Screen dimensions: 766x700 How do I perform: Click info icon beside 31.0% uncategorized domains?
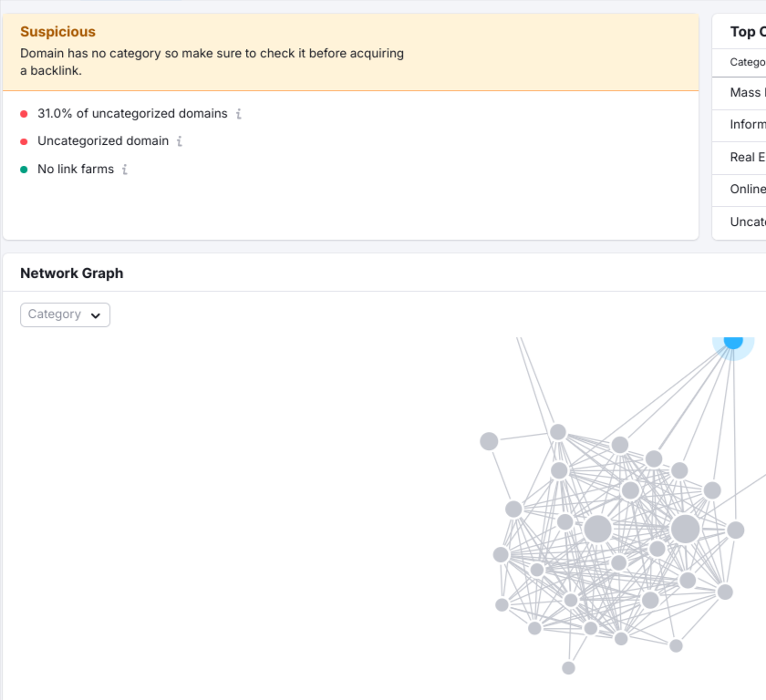tap(238, 114)
